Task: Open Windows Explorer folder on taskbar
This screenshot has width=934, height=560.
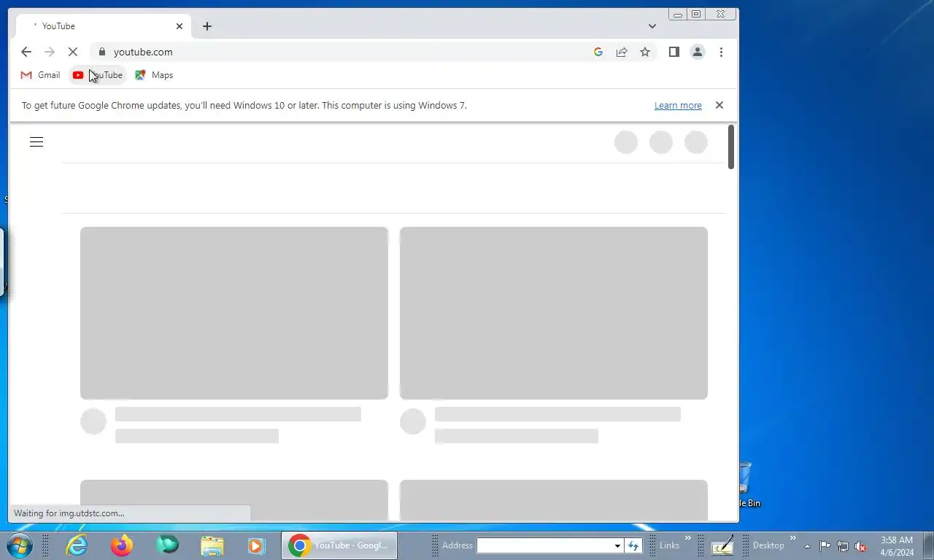Action: (212, 545)
